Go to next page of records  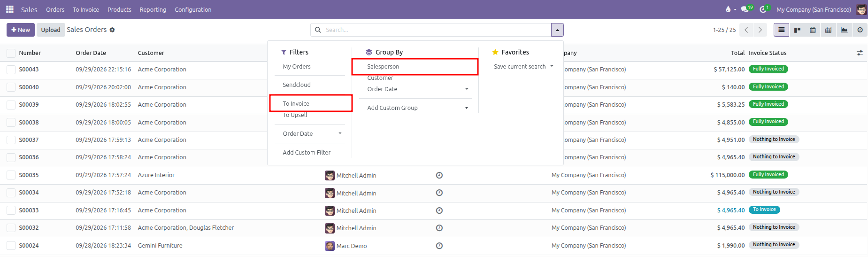(x=760, y=30)
